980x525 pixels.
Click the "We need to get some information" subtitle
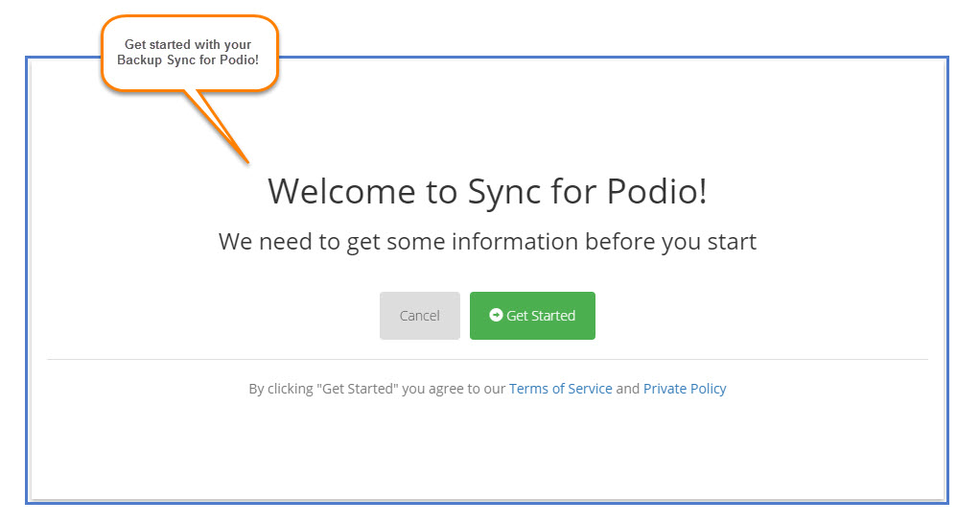pos(487,241)
